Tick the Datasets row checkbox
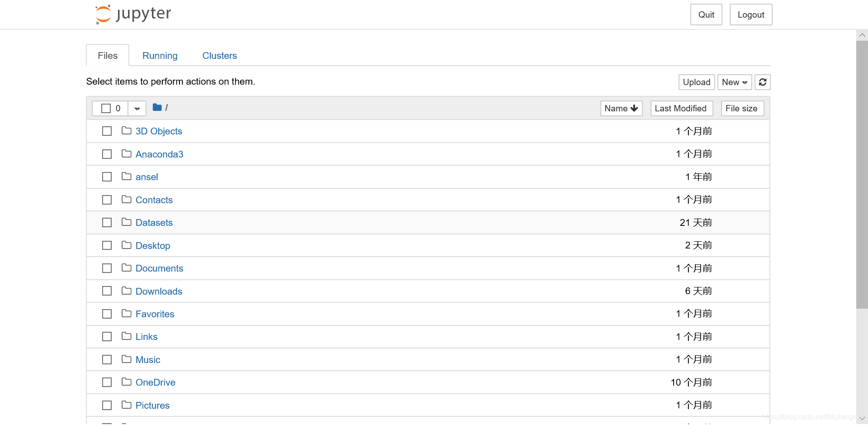The image size is (868, 425). point(107,223)
